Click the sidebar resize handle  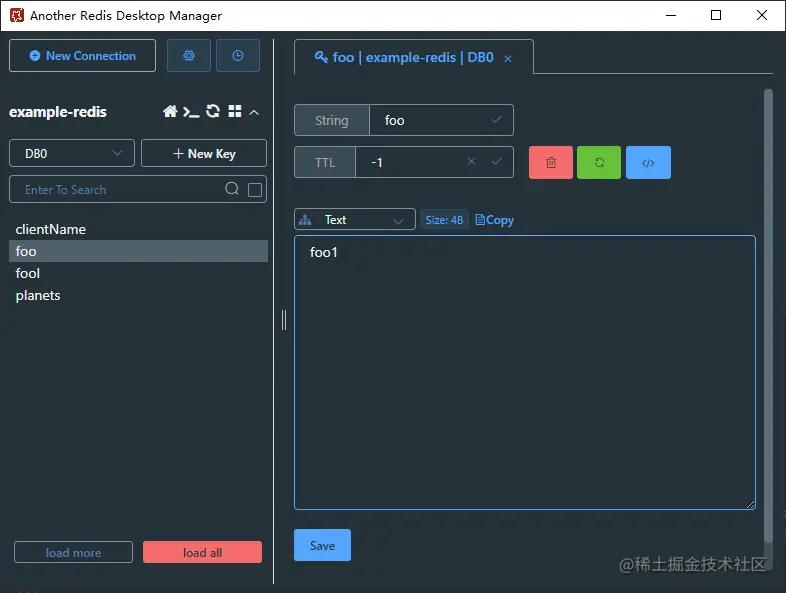click(284, 320)
